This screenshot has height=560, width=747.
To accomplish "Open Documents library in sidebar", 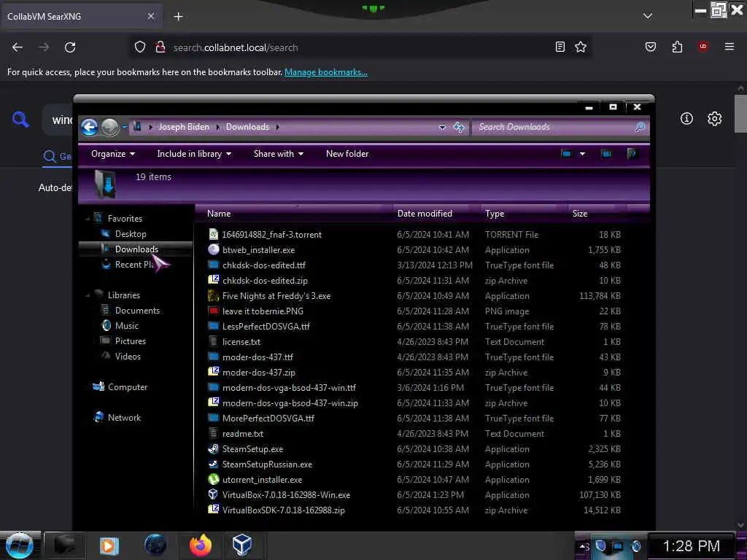I will click(x=137, y=311).
